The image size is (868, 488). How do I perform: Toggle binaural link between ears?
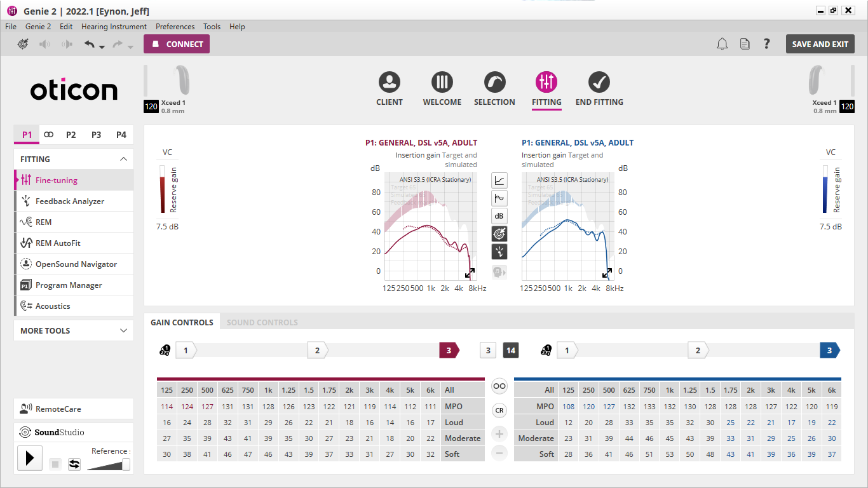[499, 386]
